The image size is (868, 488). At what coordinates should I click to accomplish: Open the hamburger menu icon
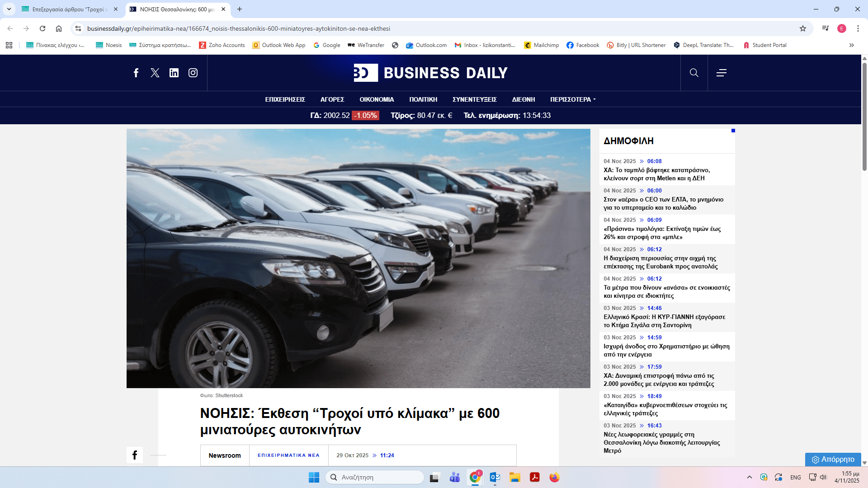tap(722, 73)
